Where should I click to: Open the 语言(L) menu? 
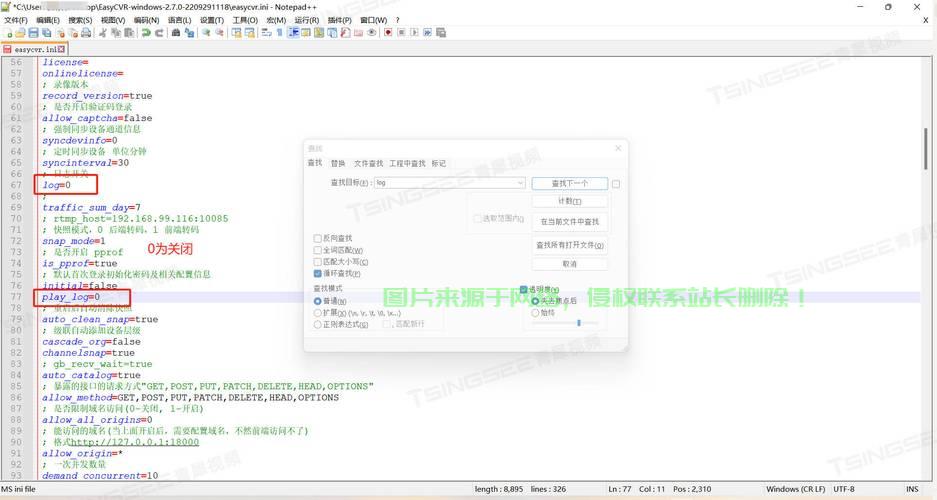pyautogui.click(x=179, y=20)
